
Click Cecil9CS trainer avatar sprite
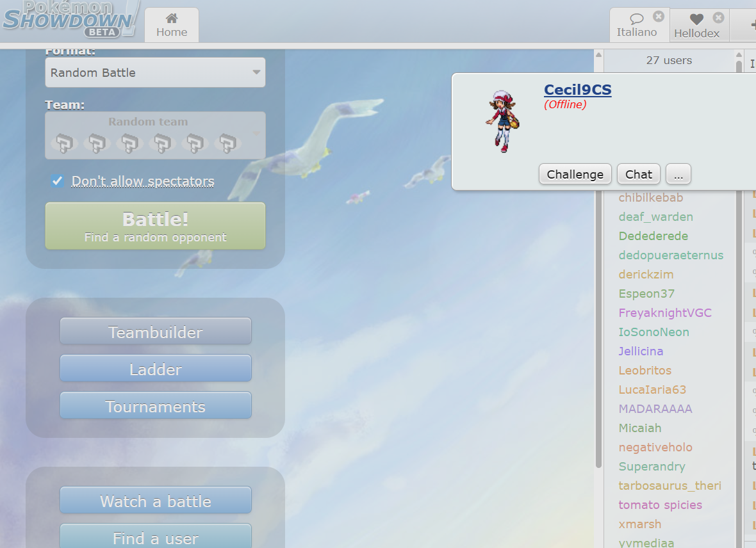click(x=502, y=121)
